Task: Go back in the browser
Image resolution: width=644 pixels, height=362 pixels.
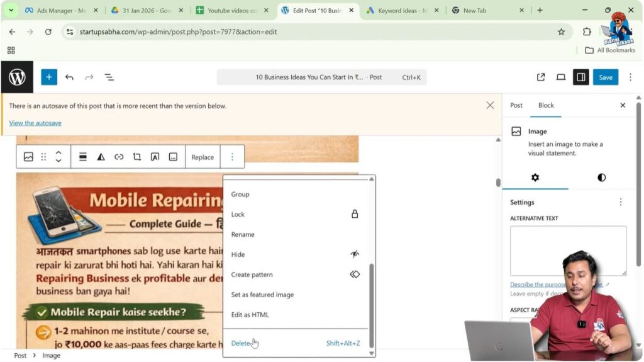Action: 12,31
